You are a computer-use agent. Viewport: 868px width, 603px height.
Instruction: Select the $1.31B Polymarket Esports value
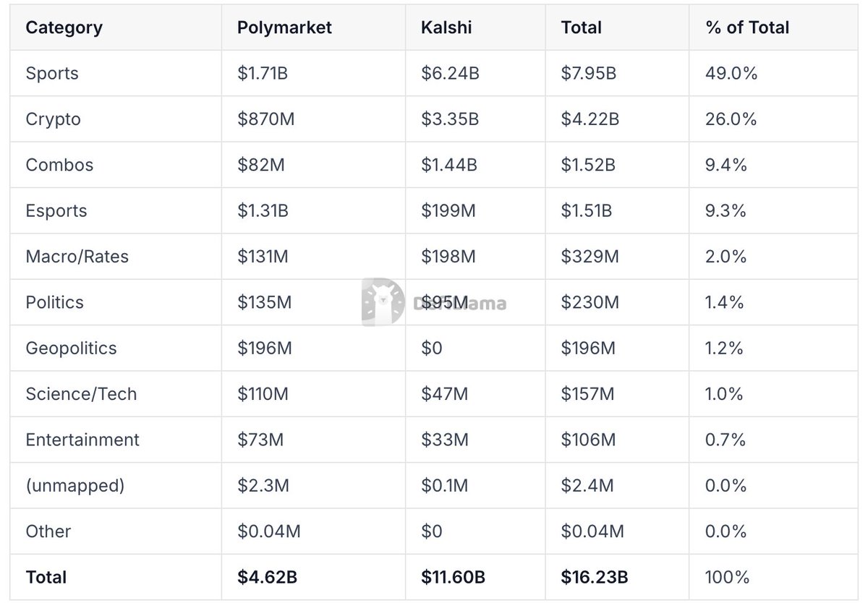(263, 211)
